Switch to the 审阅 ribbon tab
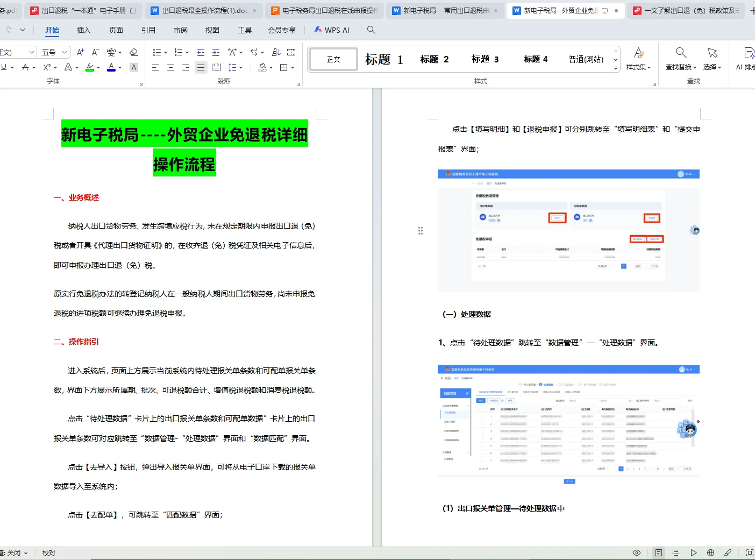 pyautogui.click(x=181, y=30)
